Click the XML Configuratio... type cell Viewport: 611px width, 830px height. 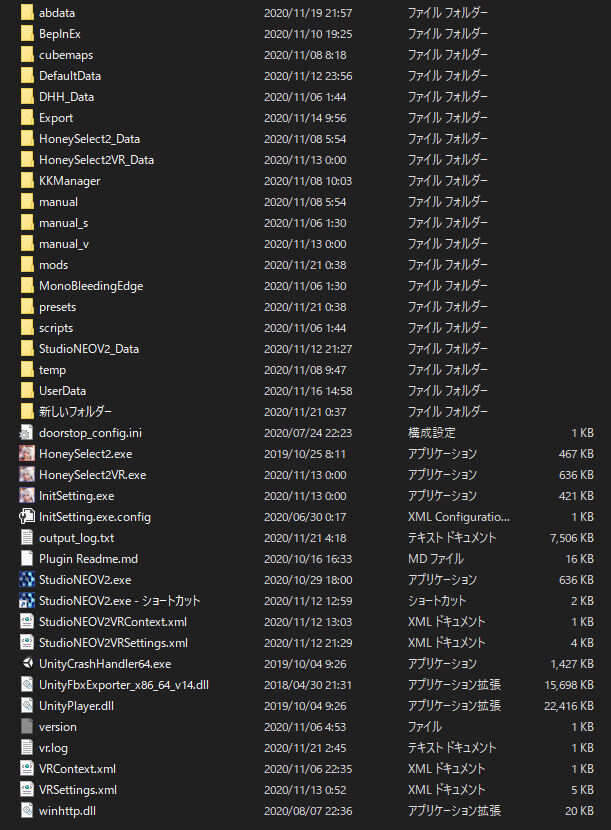(459, 517)
